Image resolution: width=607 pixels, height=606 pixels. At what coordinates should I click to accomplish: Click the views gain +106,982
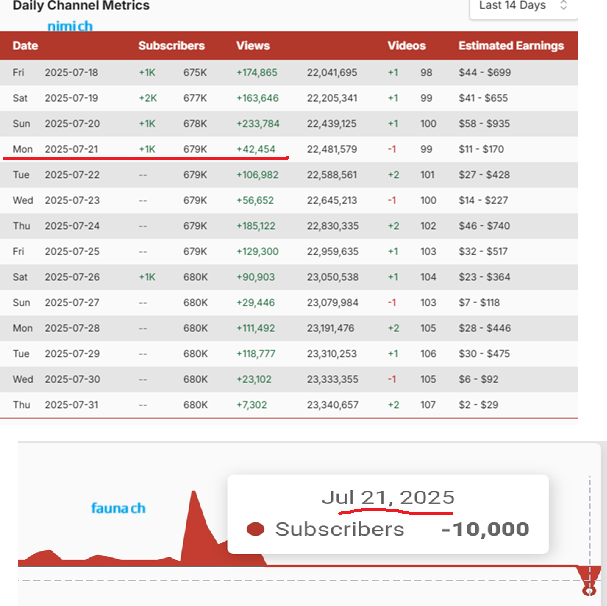pos(257,175)
